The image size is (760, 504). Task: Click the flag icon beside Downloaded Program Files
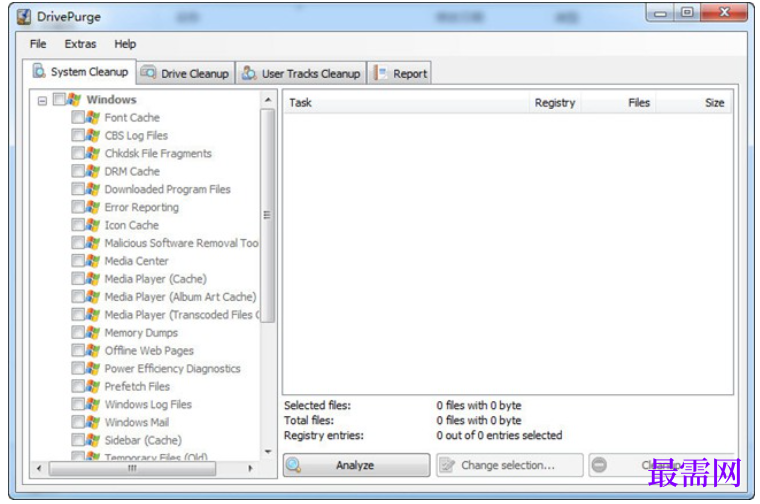[93, 189]
